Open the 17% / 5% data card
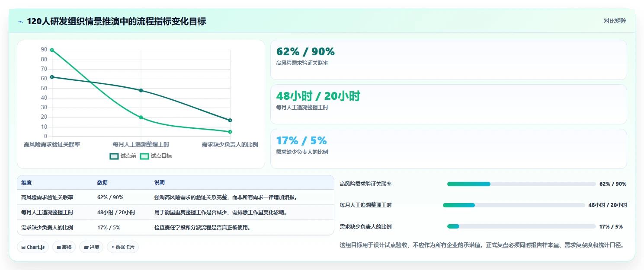This screenshot has width=644, height=270. pyautogui.click(x=449, y=149)
